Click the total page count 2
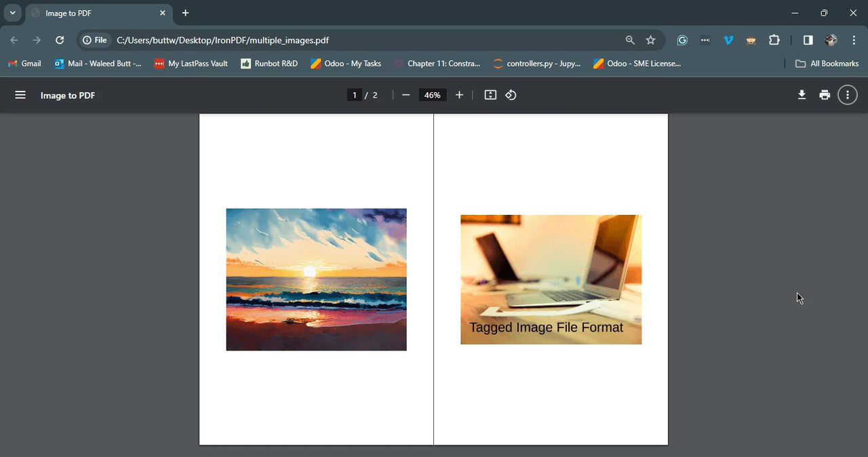This screenshot has width=868, height=457. pos(375,95)
